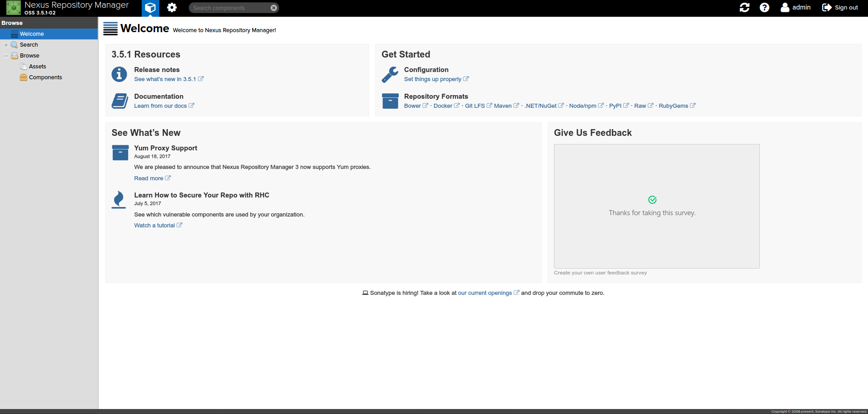Click the Sonatype copyright notice
Image resolution: width=868 pixels, height=414 pixels.
[x=819, y=411]
